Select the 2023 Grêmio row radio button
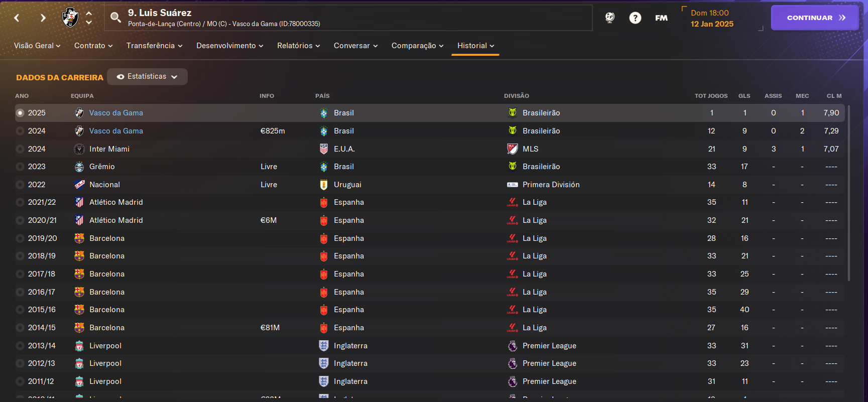Image resolution: width=868 pixels, height=402 pixels. (x=20, y=167)
